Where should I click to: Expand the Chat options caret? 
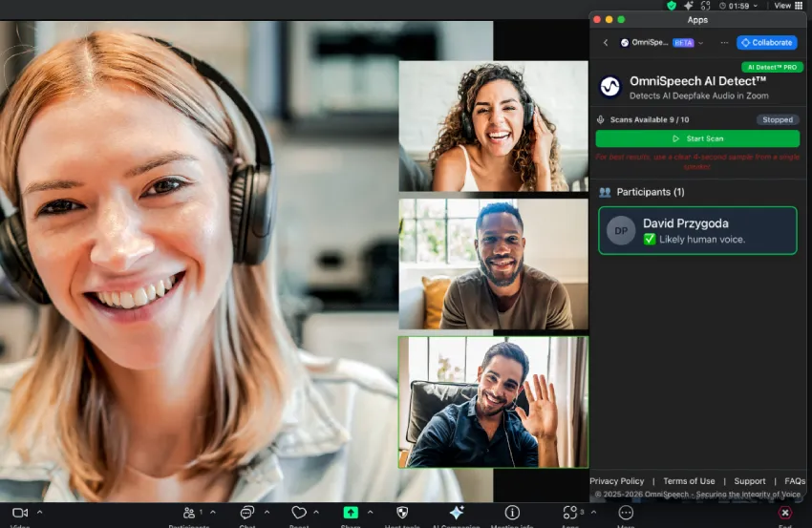[x=267, y=512]
